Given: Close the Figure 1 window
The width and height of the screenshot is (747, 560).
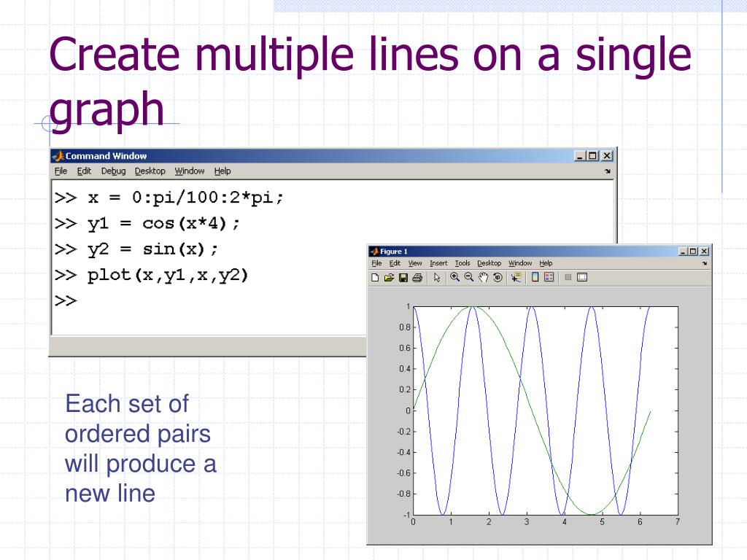Looking at the screenshot, I should click(704, 252).
